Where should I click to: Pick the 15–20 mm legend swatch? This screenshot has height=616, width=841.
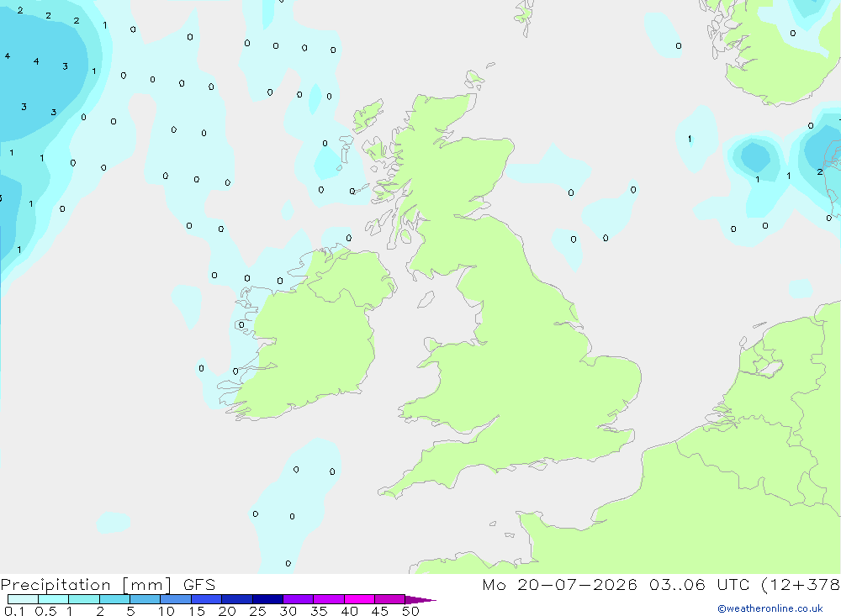click(207, 599)
